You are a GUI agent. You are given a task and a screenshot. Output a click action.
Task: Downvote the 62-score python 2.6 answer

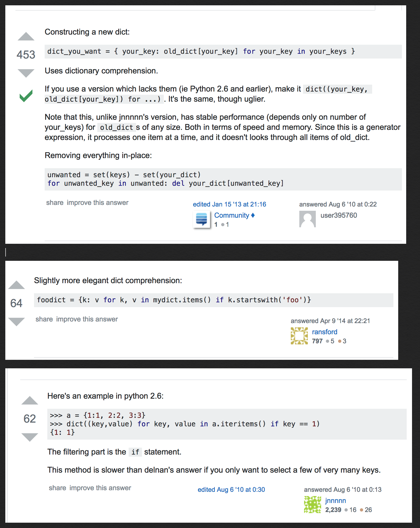(x=30, y=437)
